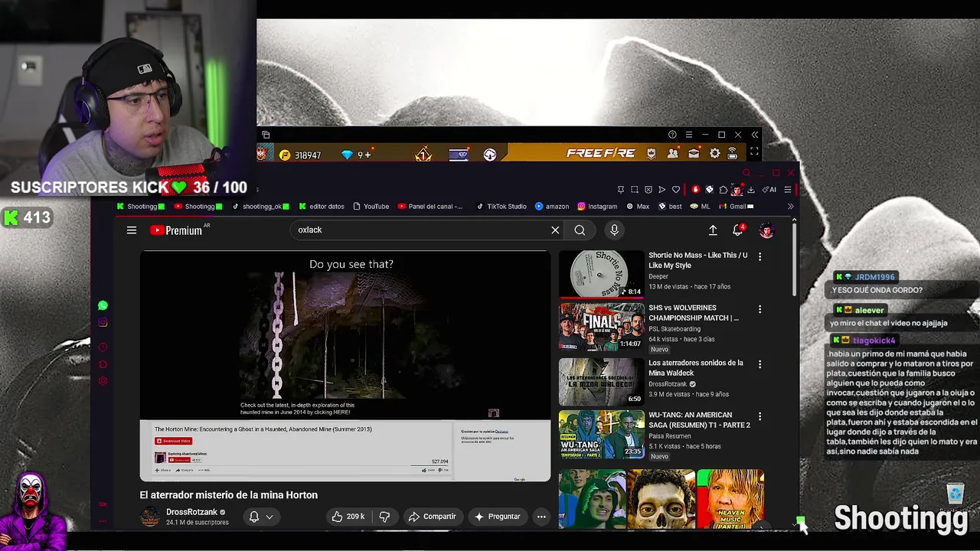Open Free Fire settings gear icon

(x=715, y=153)
